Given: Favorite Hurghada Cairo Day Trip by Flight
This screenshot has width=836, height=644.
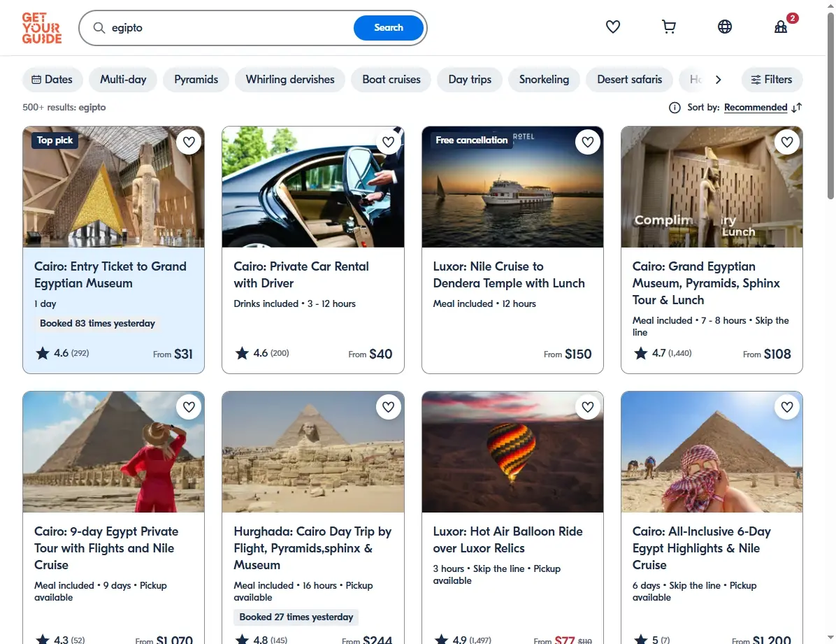Looking at the screenshot, I should [388, 407].
